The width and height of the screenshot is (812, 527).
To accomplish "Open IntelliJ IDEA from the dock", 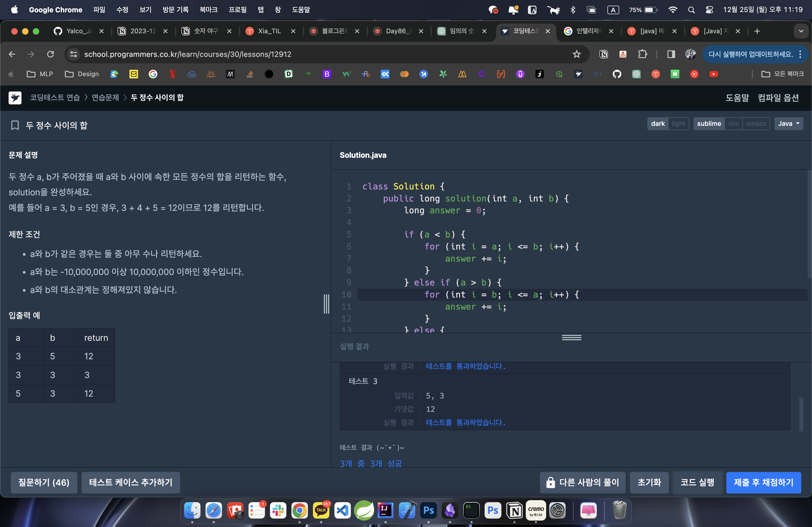I will pyautogui.click(x=385, y=510).
